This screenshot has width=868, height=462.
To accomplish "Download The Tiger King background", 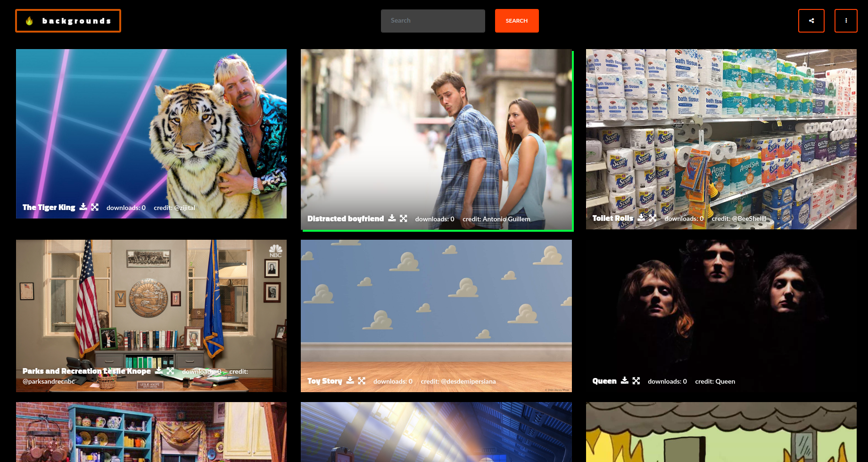I will point(83,207).
